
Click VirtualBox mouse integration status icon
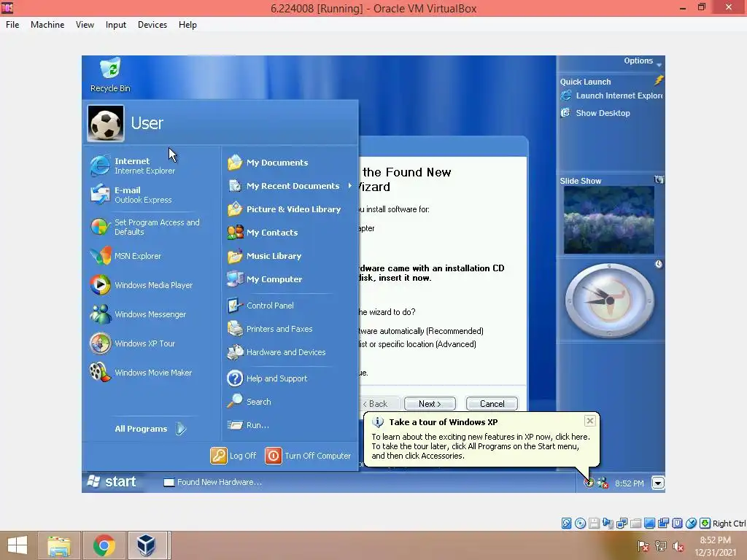692,524
